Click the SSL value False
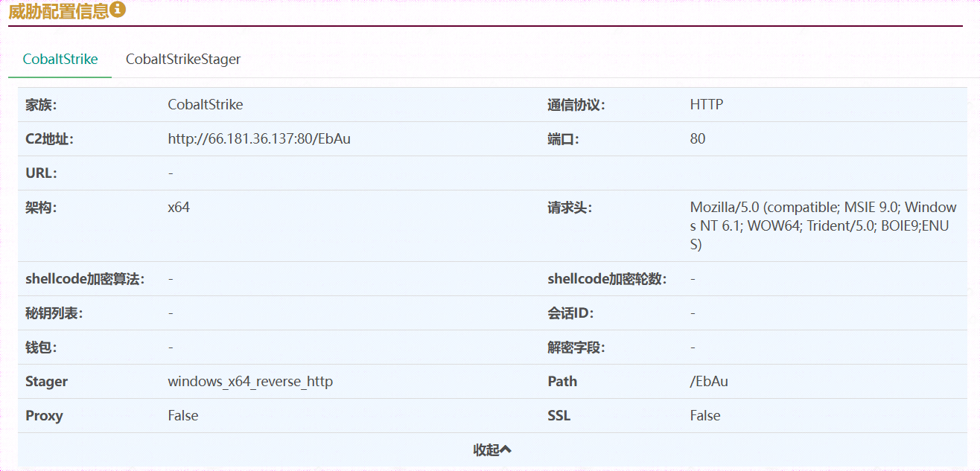 (x=705, y=416)
